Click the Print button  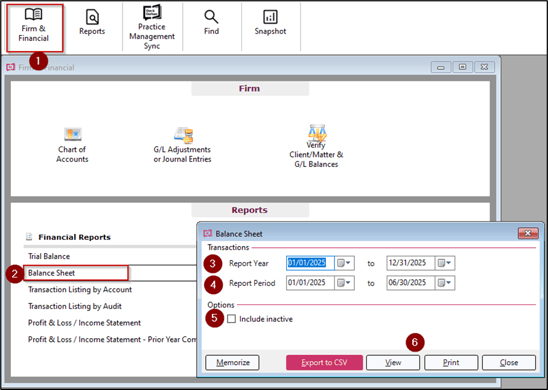451,362
